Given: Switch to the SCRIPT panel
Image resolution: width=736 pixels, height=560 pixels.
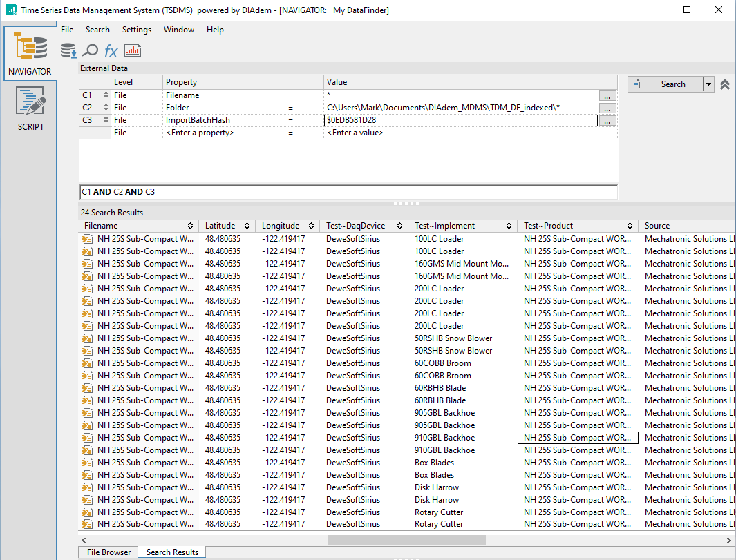Looking at the screenshot, I should pos(30,108).
